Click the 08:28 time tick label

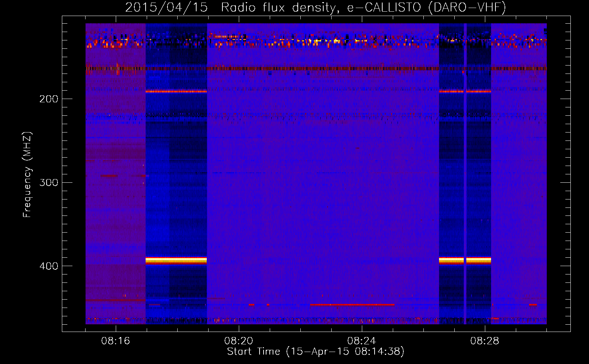point(485,341)
